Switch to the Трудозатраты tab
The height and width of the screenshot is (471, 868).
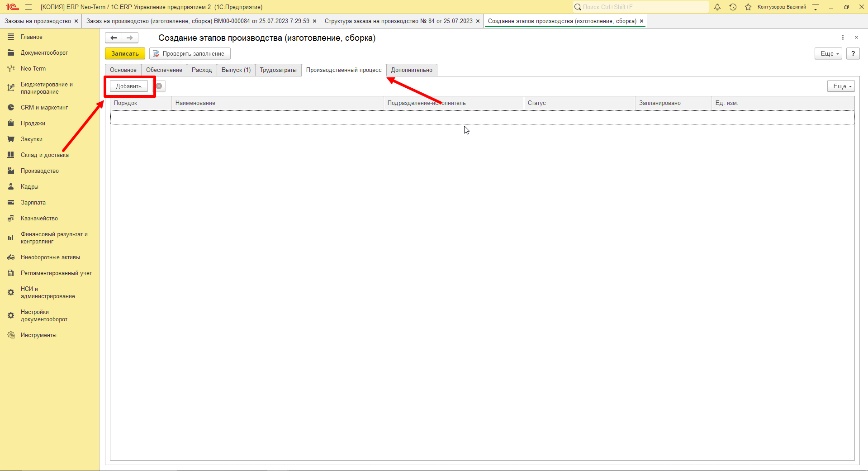278,70
